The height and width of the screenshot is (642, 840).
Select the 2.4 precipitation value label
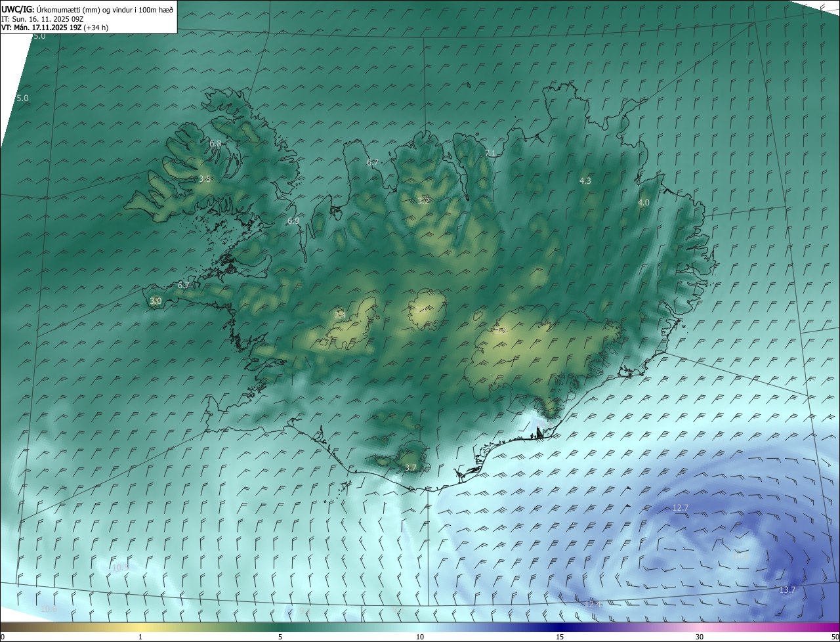[340, 314]
